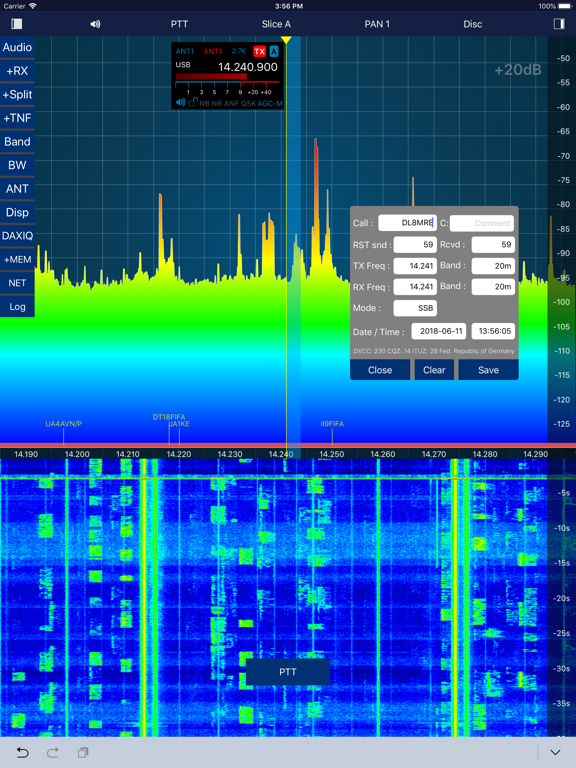
Task: Tap the redo arrow in bottom bar
Action: [x=53, y=752]
